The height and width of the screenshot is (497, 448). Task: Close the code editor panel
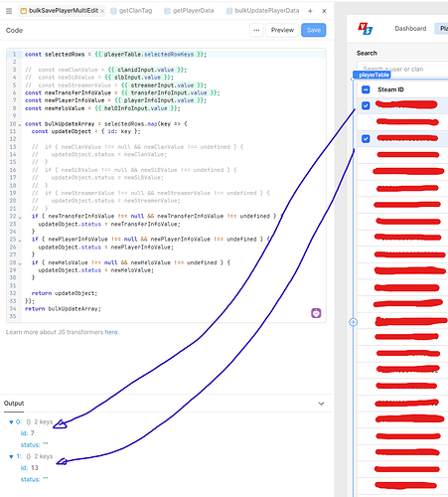coord(324,11)
